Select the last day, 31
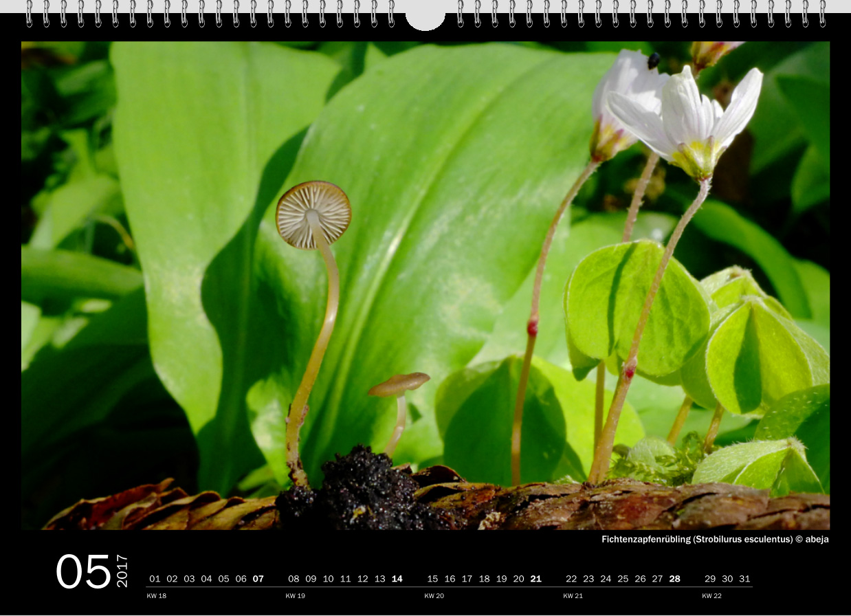851x616 pixels. 744,579
